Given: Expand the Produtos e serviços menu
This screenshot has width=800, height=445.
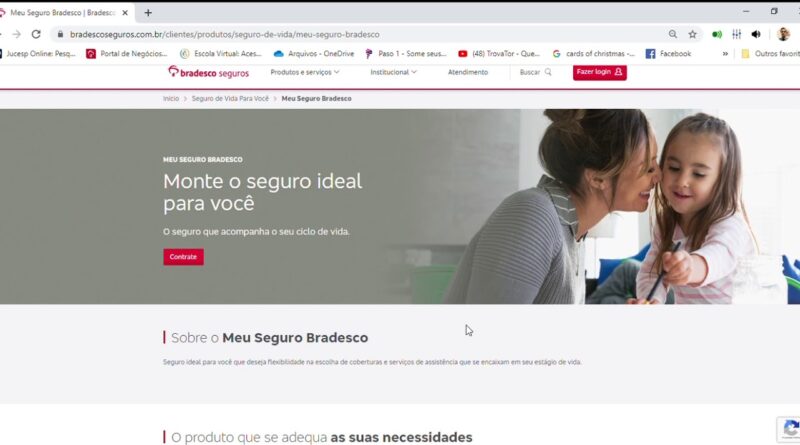Looking at the screenshot, I should [x=305, y=72].
